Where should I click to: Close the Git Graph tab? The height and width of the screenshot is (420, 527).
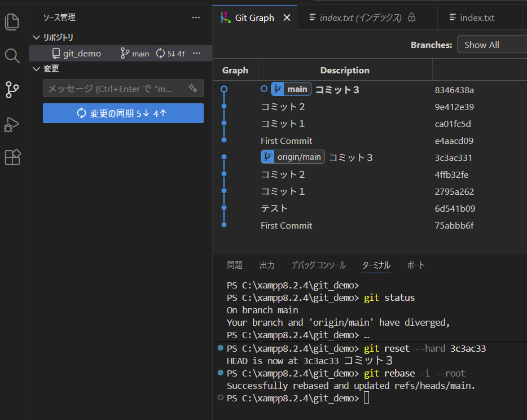coord(287,17)
